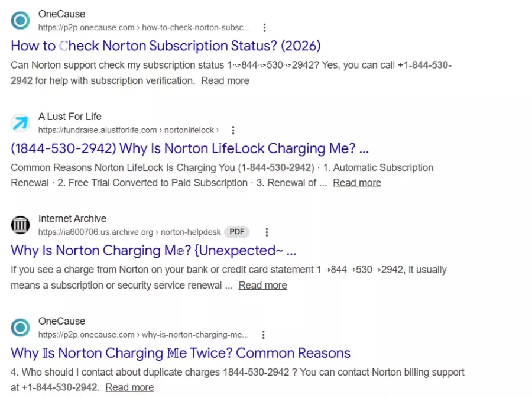Click the Internet Archive favicon
Viewport: 532px width, 398px height.
click(20, 225)
